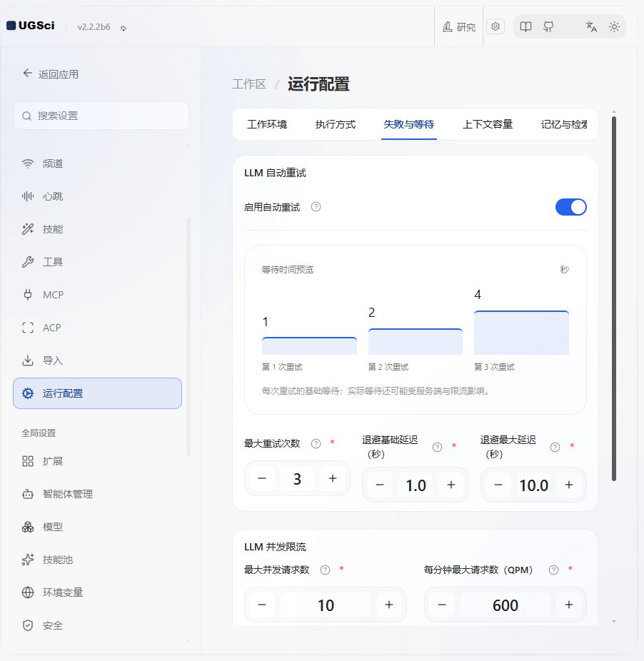Decrease 退避最大延迟 with minus button

tap(498, 485)
